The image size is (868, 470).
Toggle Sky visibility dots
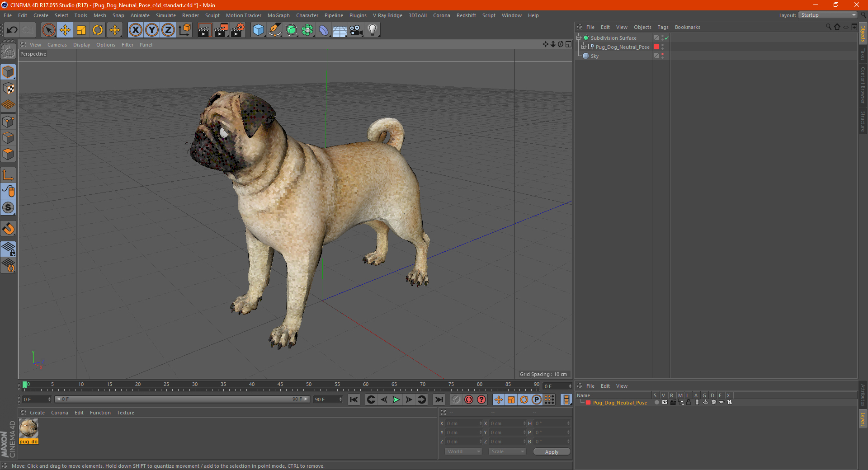[x=662, y=56]
